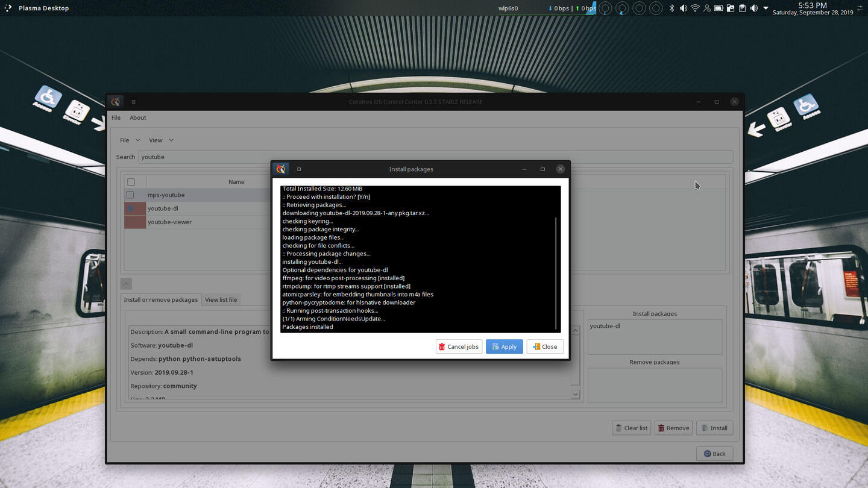Screen dimensions: 868x488
Task: Click the Back button
Action: point(715,454)
